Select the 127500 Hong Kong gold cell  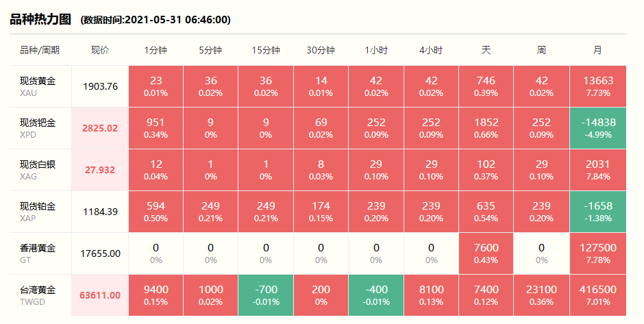tap(597, 253)
